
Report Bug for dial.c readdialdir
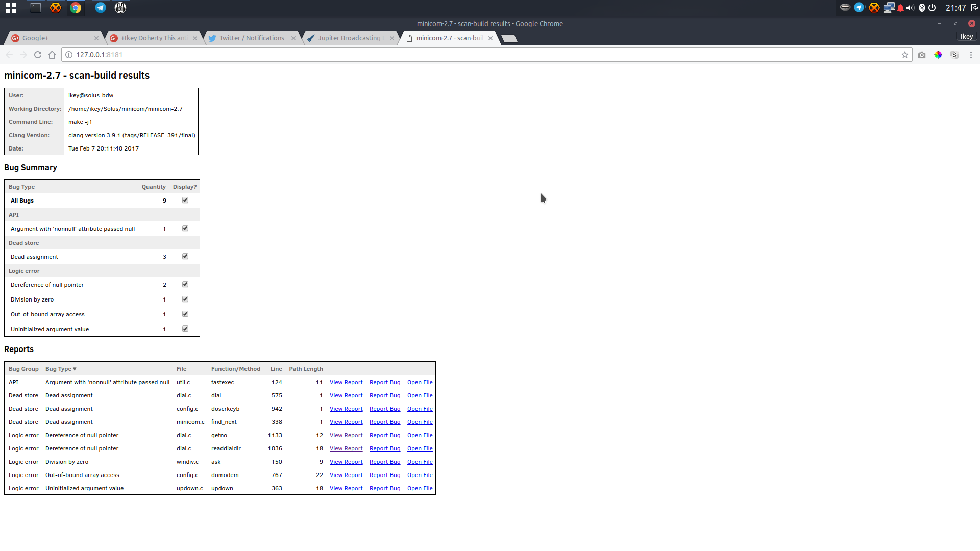coord(385,448)
